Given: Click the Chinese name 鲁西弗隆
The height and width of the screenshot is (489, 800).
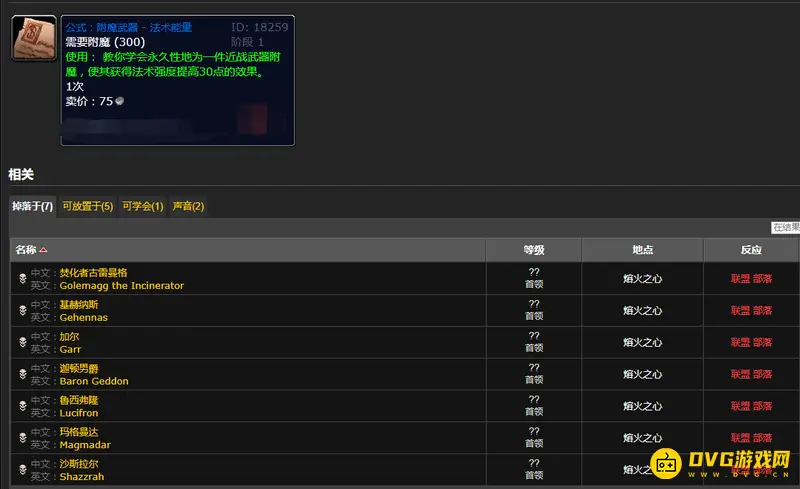Looking at the screenshot, I should pyautogui.click(x=79, y=400).
